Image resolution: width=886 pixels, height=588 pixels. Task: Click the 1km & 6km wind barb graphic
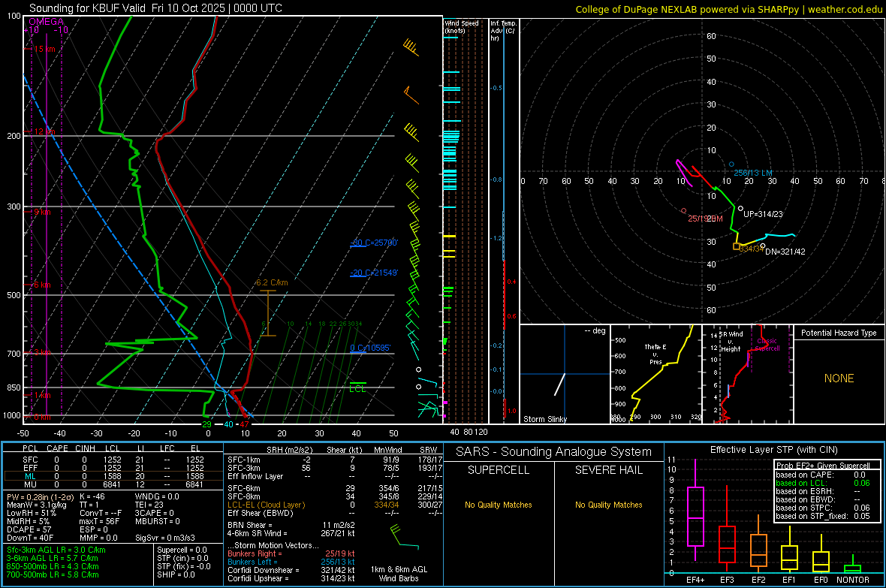[x=404, y=537]
